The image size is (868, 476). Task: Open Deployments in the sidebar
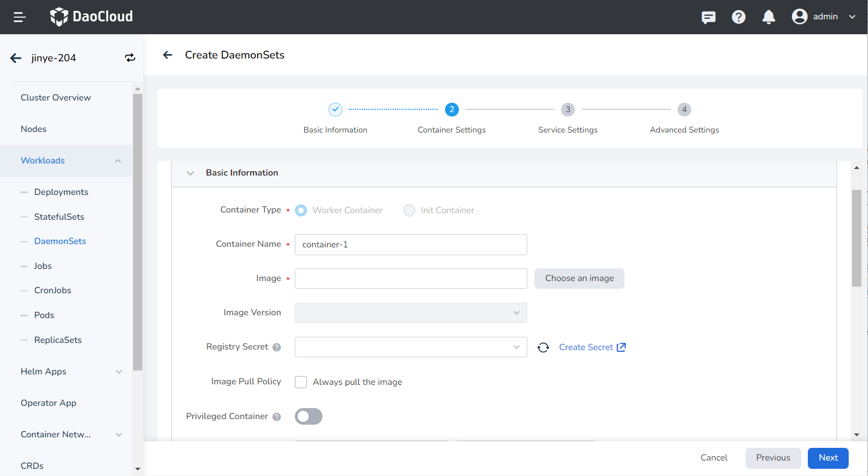61,192
